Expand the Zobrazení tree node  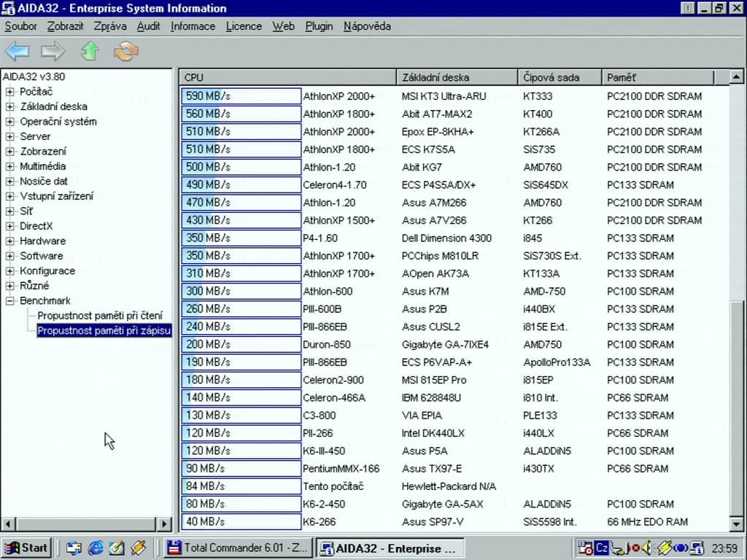9,152
